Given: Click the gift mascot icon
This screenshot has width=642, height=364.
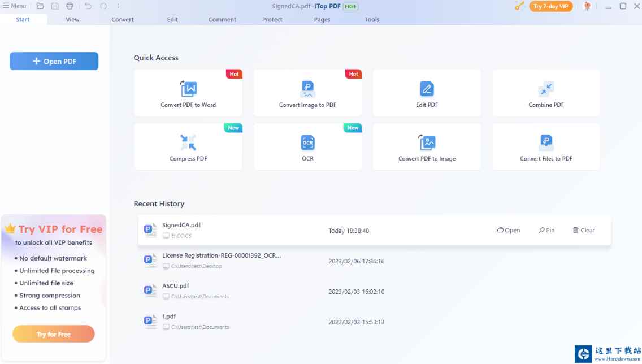Looking at the screenshot, I should [x=587, y=6].
